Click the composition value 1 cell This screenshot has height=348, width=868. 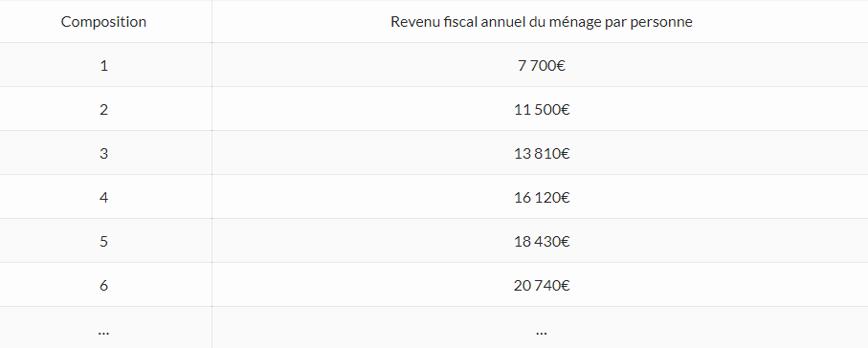coord(103,65)
